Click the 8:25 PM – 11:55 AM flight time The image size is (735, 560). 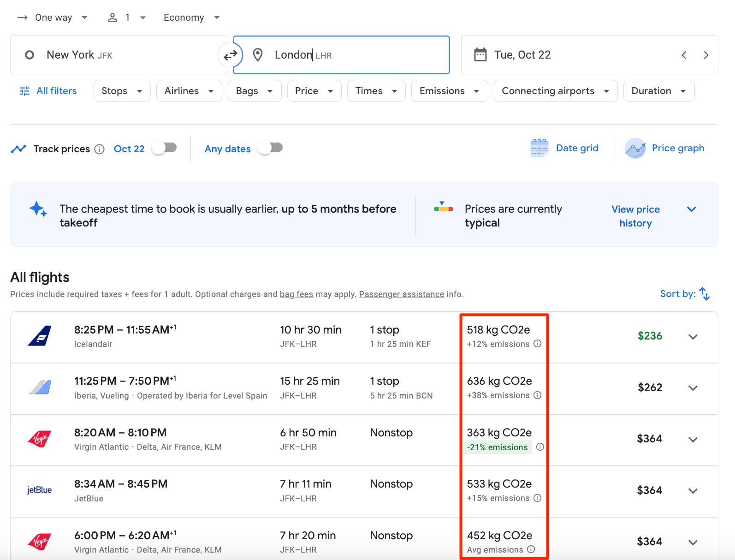pos(125,330)
